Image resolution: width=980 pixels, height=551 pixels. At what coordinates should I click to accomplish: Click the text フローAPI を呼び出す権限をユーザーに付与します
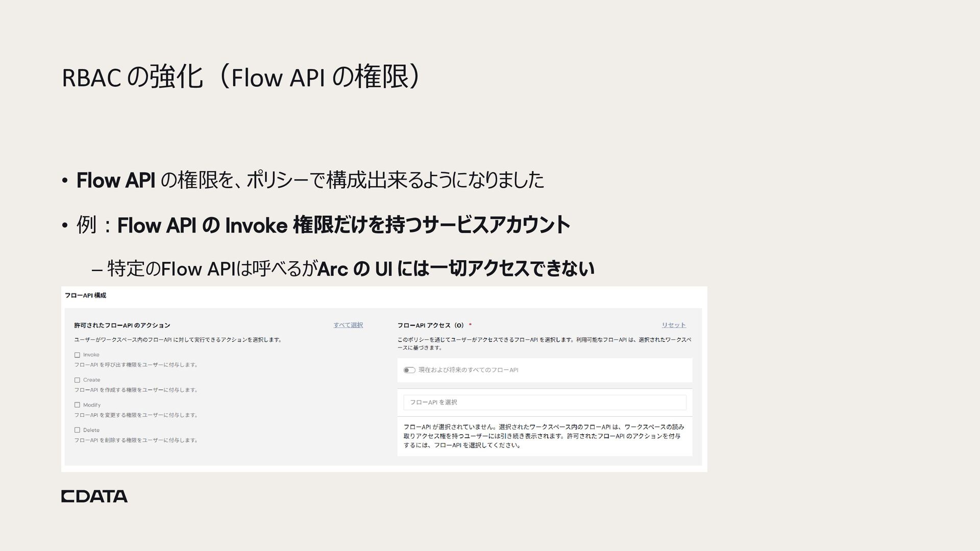(x=136, y=365)
